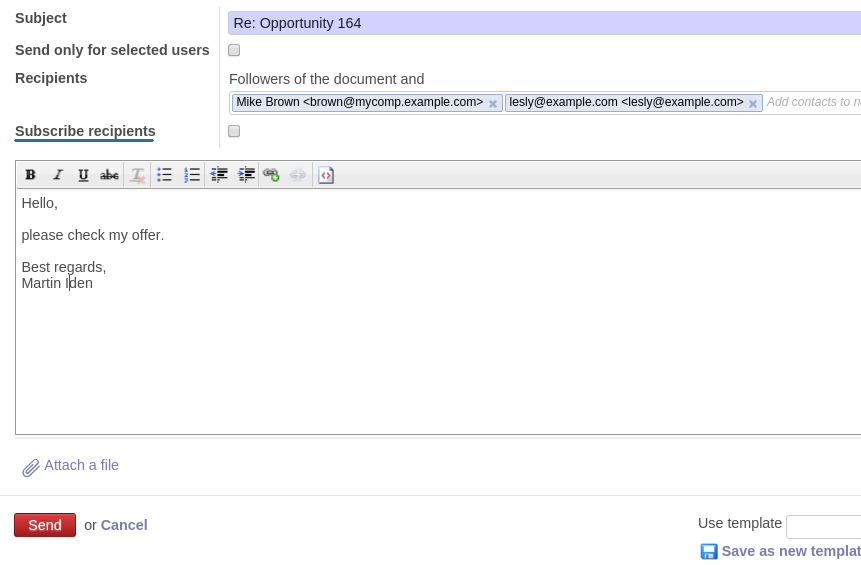Apply strikethrough formatting
The width and height of the screenshot is (861, 565).
coord(109,175)
